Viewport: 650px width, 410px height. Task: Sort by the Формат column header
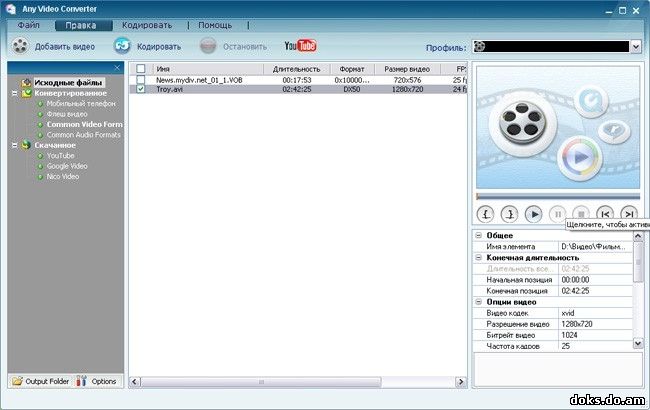coord(352,69)
